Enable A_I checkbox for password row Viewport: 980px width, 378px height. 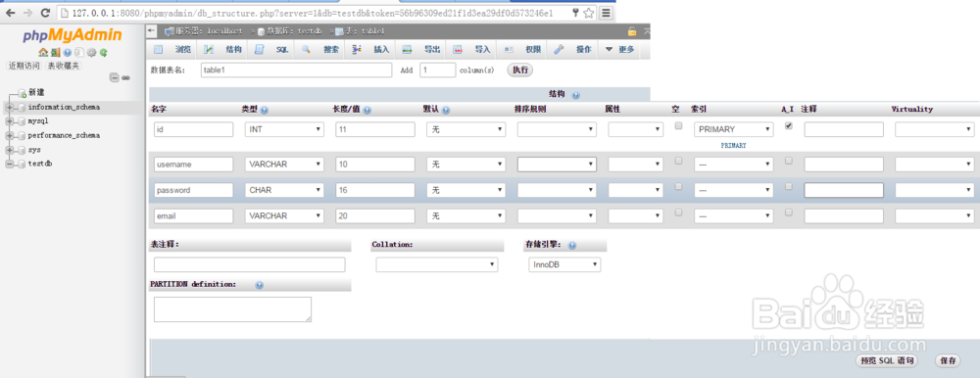tap(789, 186)
